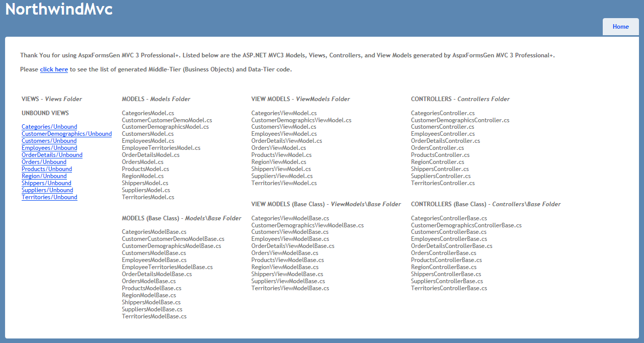This screenshot has height=343, width=644.
Task: Open the Home tab
Action: click(x=621, y=27)
